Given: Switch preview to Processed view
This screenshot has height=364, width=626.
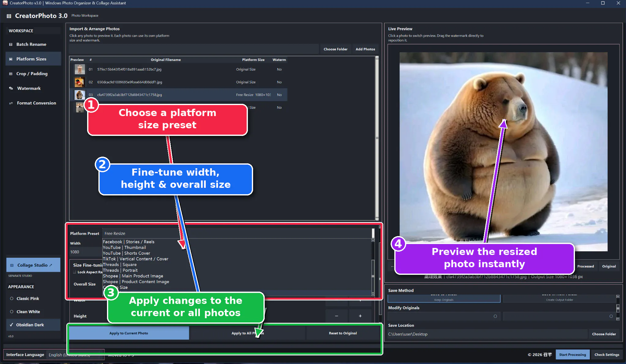Looking at the screenshot, I should click(585, 266).
